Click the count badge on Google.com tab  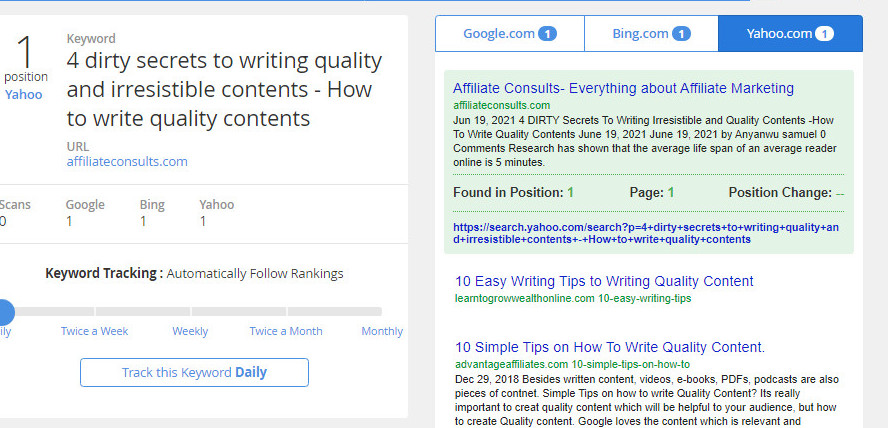point(547,34)
